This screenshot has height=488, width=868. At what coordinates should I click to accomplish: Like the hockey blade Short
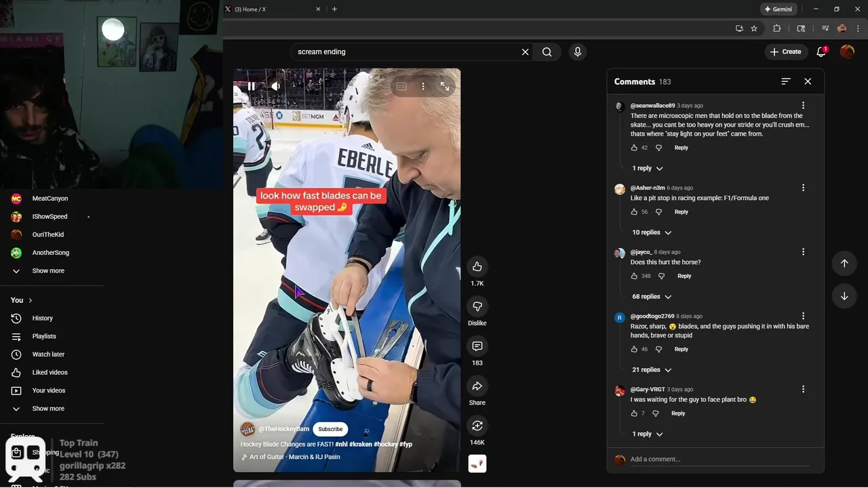click(x=477, y=266)
